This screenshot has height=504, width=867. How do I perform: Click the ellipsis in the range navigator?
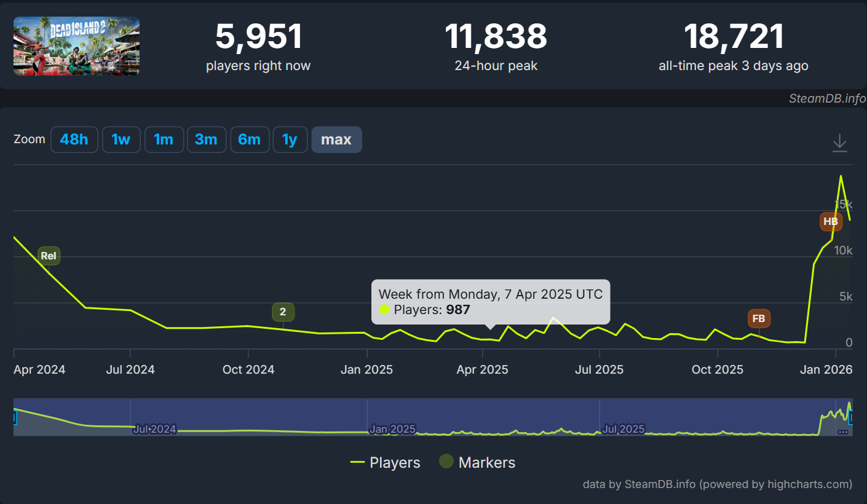point(842,431)
